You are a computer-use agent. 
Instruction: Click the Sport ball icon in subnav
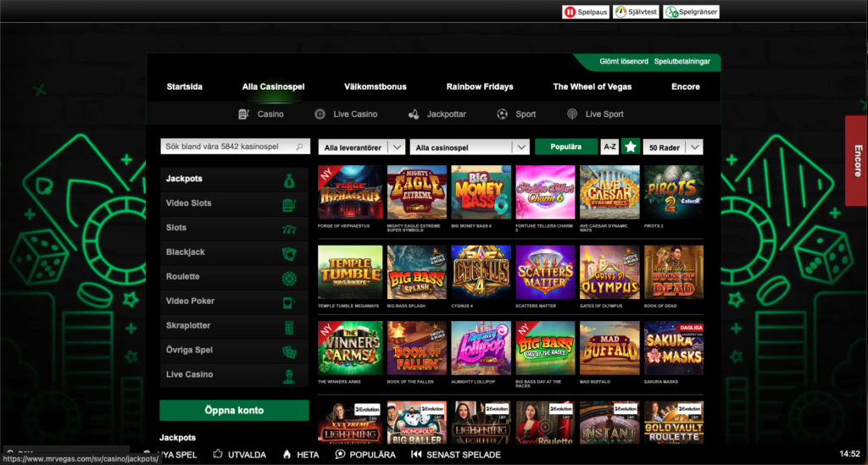point(502,113)
